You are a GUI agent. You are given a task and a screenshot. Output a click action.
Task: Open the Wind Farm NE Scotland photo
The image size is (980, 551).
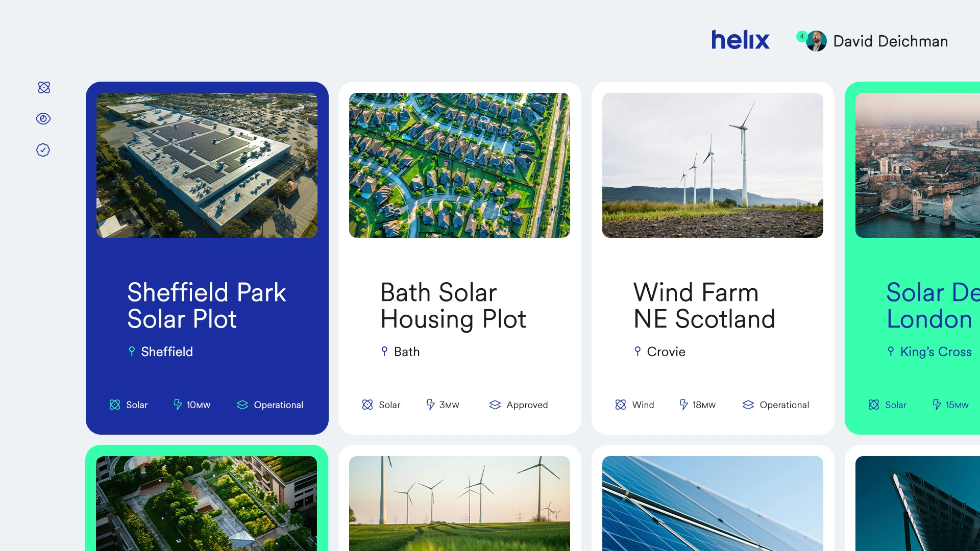pyautogui.click(x=713, y=165)
